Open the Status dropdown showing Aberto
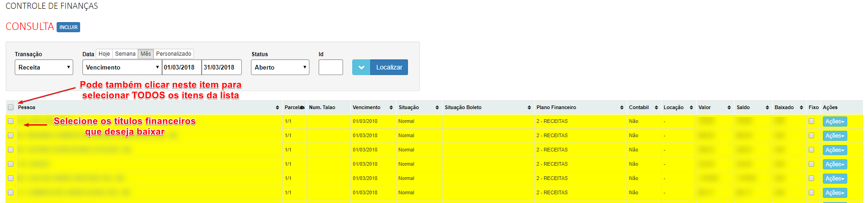The height and width of the screenshot is (203, 868). click(x=280, y=67)
